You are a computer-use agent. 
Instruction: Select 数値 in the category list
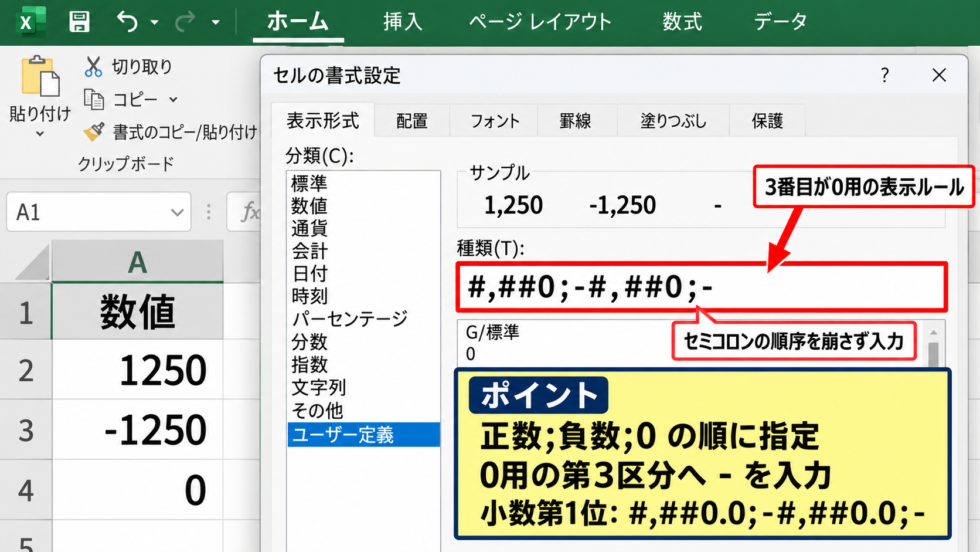[363, 206]
